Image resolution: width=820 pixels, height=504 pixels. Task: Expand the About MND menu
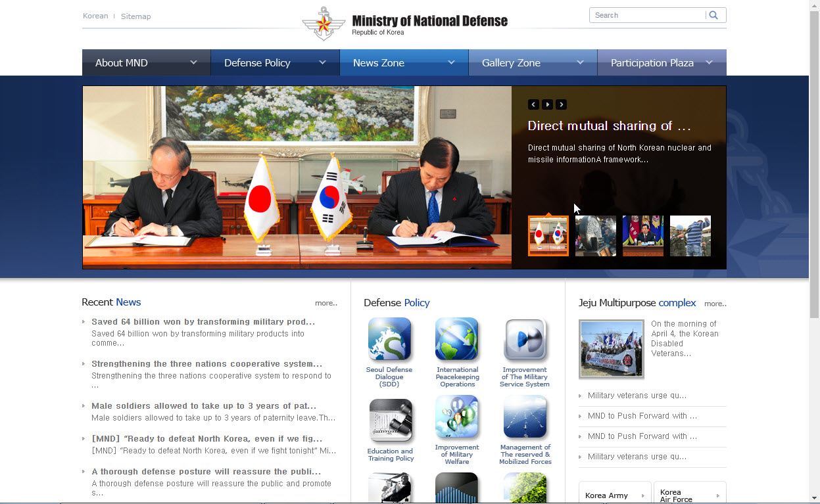(x=146, y=63)
